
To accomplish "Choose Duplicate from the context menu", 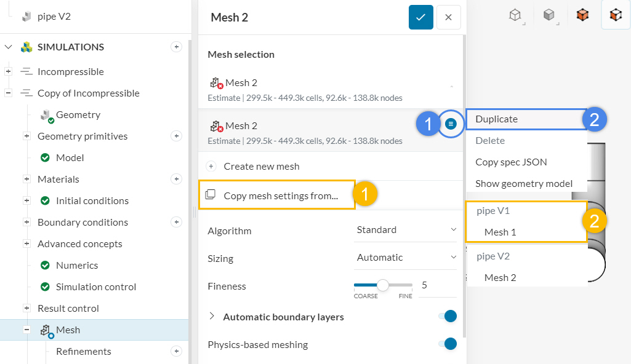I will [496, 119].
